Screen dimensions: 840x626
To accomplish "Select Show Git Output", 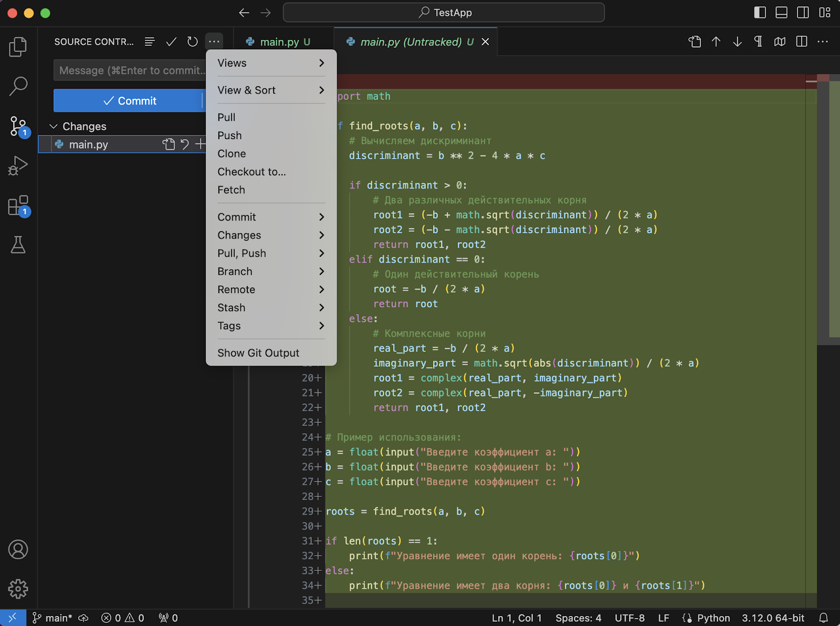I will tap(271, 353).
